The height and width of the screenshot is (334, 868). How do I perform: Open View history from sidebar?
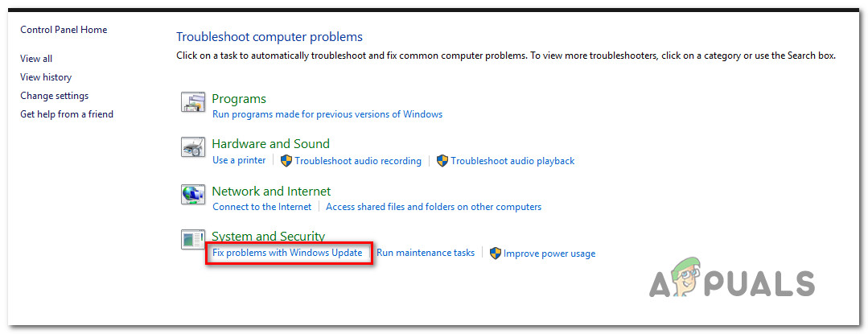(46, 77)
